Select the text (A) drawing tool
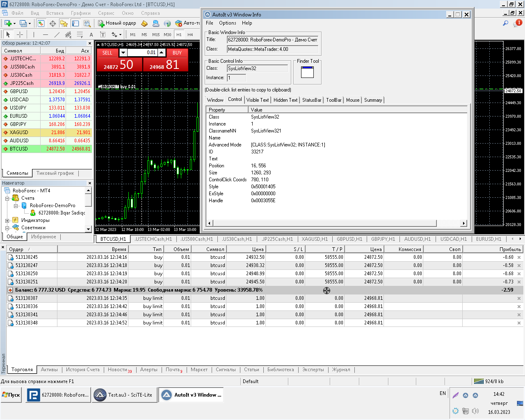This screenshot has height=420, width=525. tap(91, 34)
